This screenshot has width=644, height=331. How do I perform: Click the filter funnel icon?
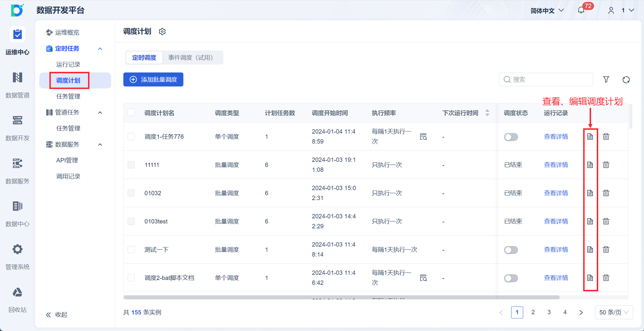point(606,79)
